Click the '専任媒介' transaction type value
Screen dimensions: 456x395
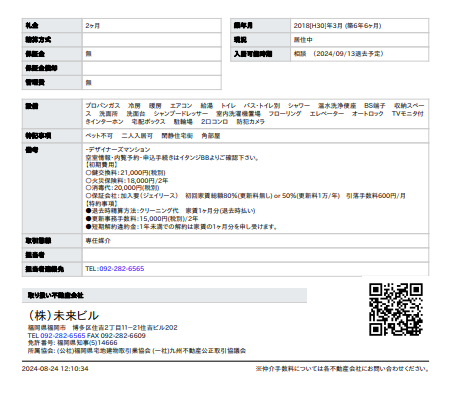tap(98, 241)
